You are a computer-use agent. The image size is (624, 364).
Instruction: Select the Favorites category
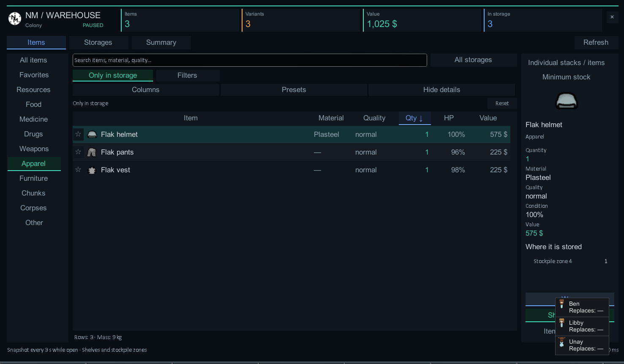(x=34, y=75)
